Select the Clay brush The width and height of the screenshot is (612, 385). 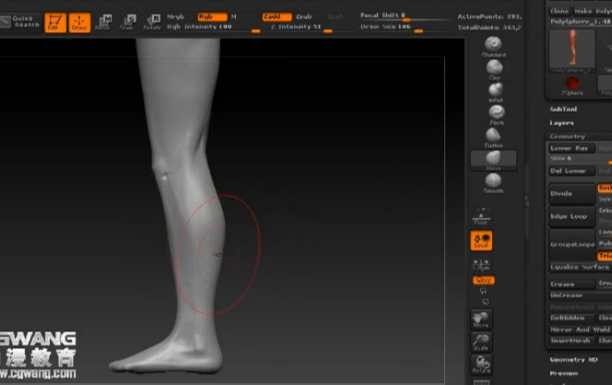494,70
